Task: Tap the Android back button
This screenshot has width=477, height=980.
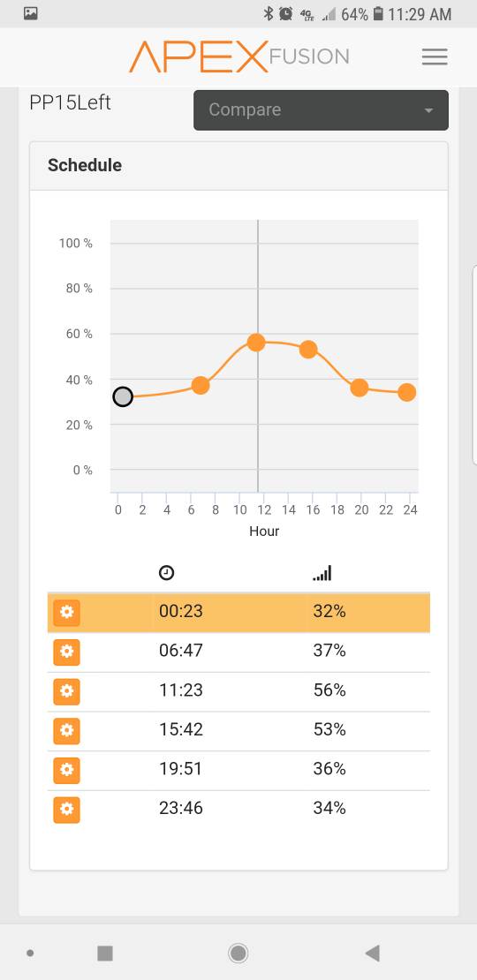Action: [x=373, y=953]
